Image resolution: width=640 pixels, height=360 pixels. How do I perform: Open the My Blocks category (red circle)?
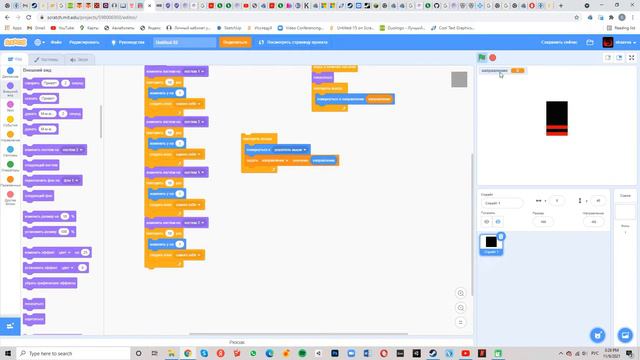(10, 194)
